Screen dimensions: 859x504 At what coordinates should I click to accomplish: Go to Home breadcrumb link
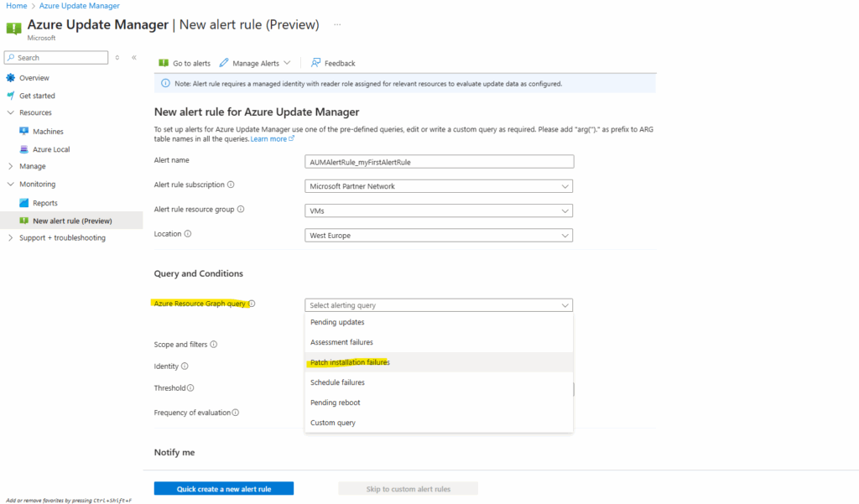(x=17, y=6)
